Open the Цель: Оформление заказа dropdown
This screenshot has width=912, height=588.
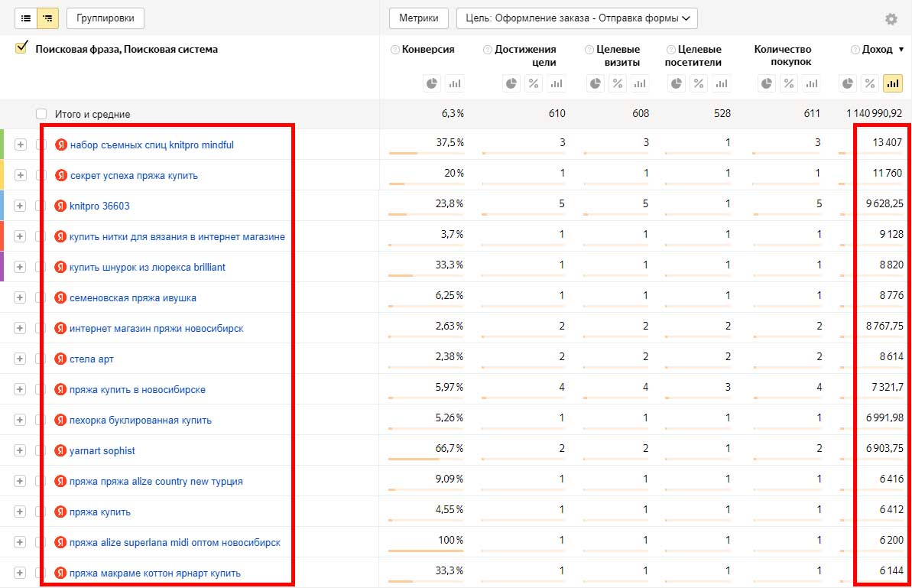(x=576, y=18)
